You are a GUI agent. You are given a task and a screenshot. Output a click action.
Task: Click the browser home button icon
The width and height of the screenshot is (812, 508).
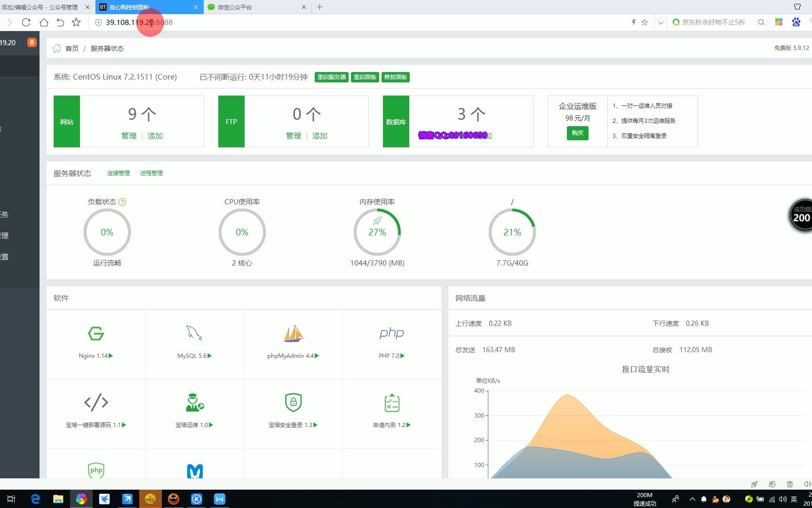click(44, 22)
